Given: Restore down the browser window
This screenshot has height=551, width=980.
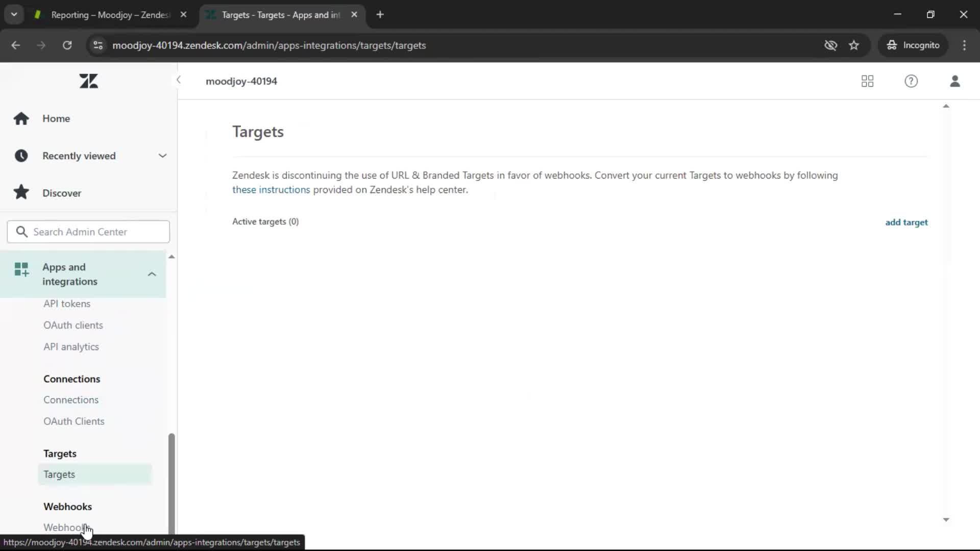Looking at the screenshot, I should pyautogui.click(x=930, y=14).
